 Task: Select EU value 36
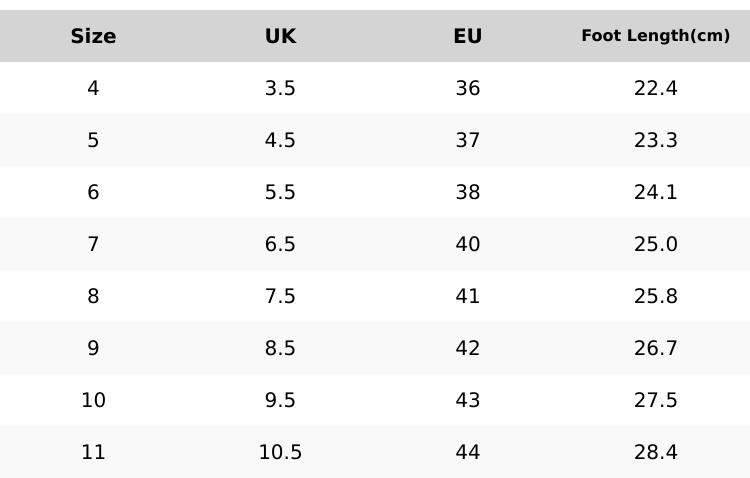(x=468, y=89)
